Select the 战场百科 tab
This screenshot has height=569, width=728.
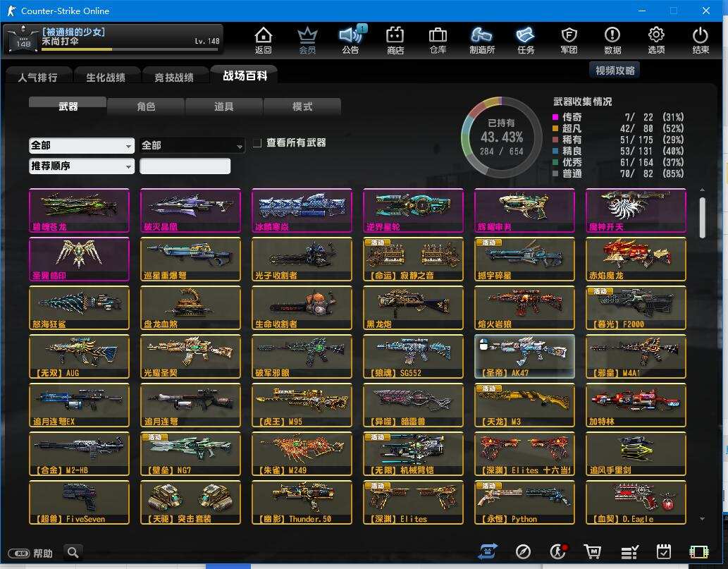tap(245, 75)
